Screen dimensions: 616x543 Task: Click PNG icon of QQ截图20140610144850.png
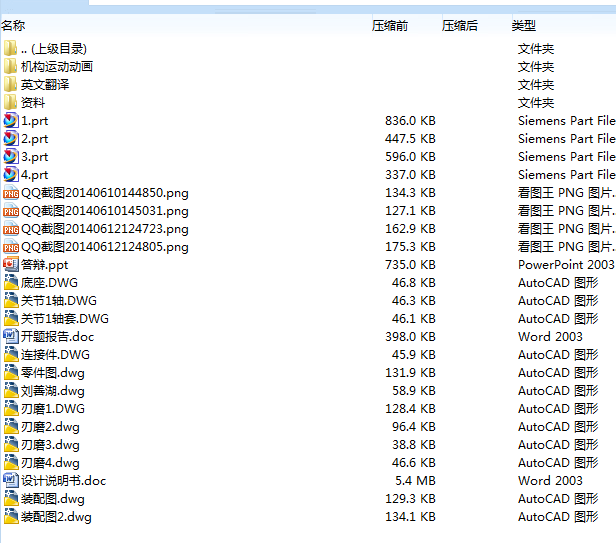coord(11,193)
